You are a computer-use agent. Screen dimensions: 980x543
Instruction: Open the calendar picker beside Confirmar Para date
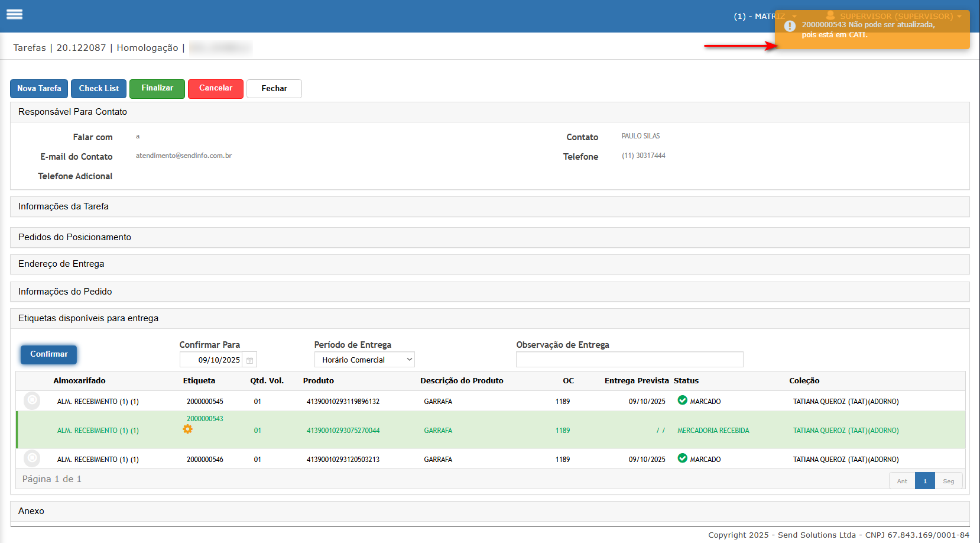click(x=250, y=360)
